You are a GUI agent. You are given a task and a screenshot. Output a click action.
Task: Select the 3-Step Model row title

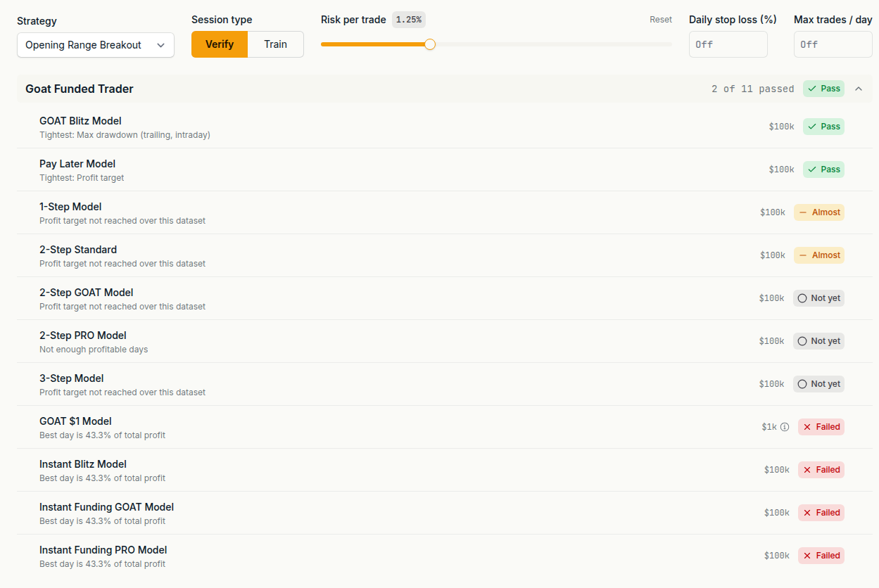(x=72, y=378)
